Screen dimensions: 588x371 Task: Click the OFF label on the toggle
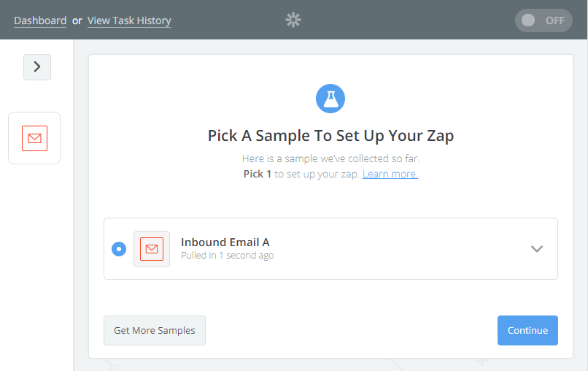(x=554, y=20)
